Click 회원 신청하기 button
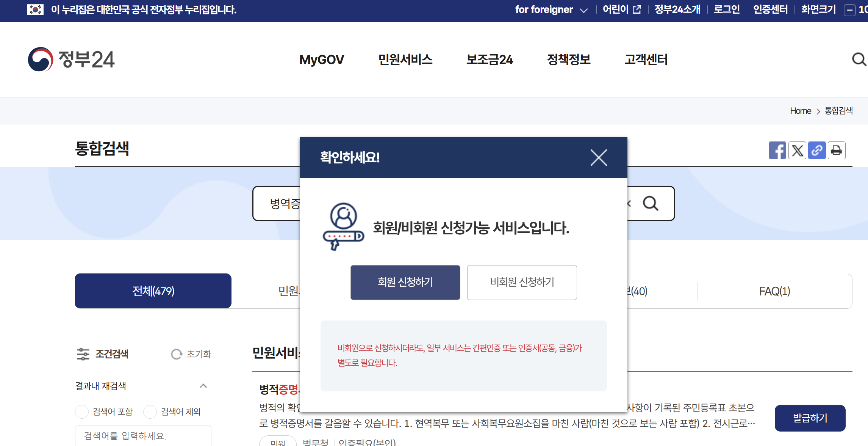The width and height of the screenshot is (868, 446). [405, 282]
